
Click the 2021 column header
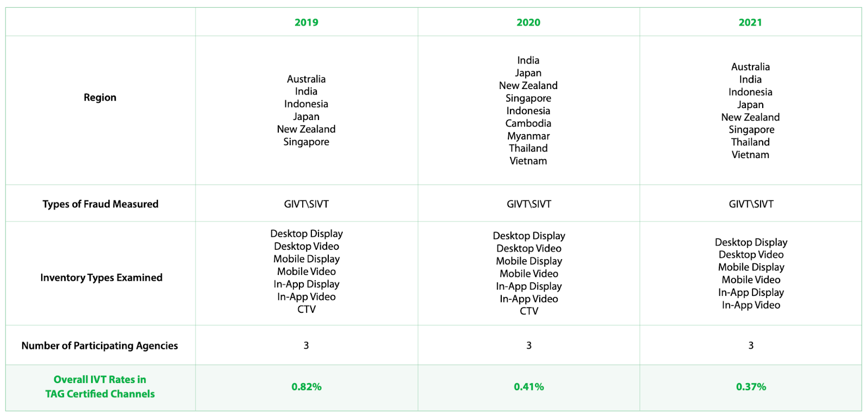[x=750, y=22]
